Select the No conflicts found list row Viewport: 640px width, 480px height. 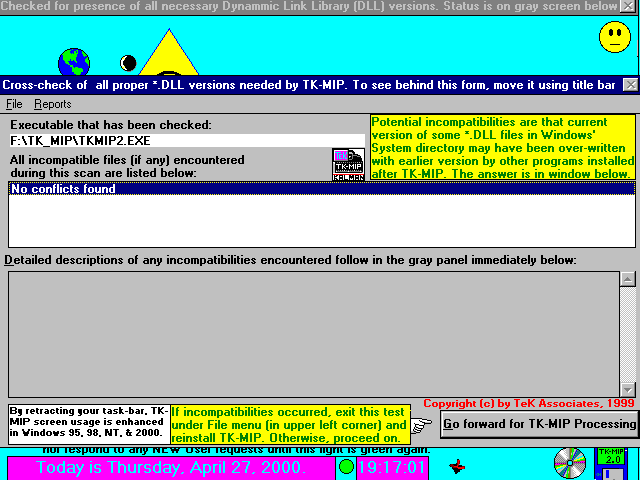[x=322, y=189]
